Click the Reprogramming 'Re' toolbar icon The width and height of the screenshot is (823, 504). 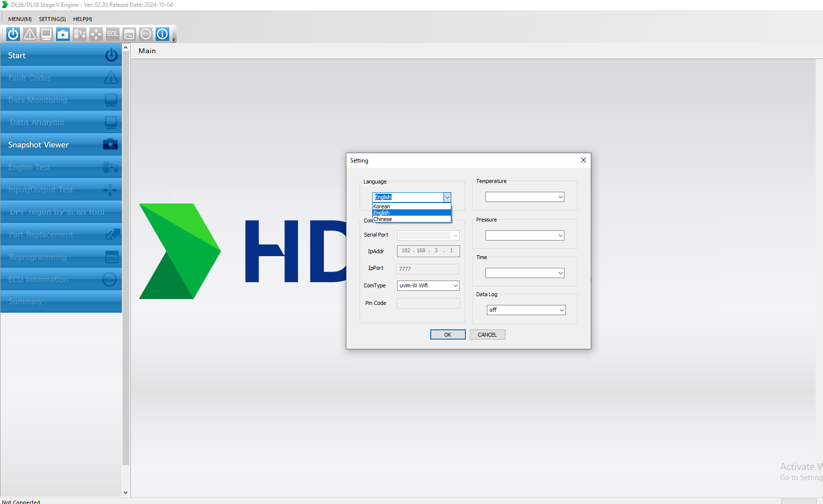point(129,34)
